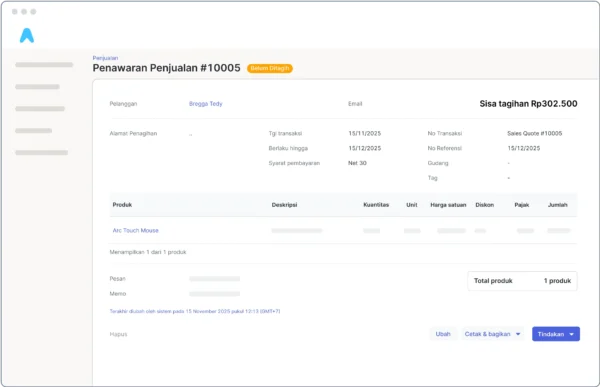Select the fifth sidebar menu item
Viewport: 600px width, 387px height.
tap(42, 153)
